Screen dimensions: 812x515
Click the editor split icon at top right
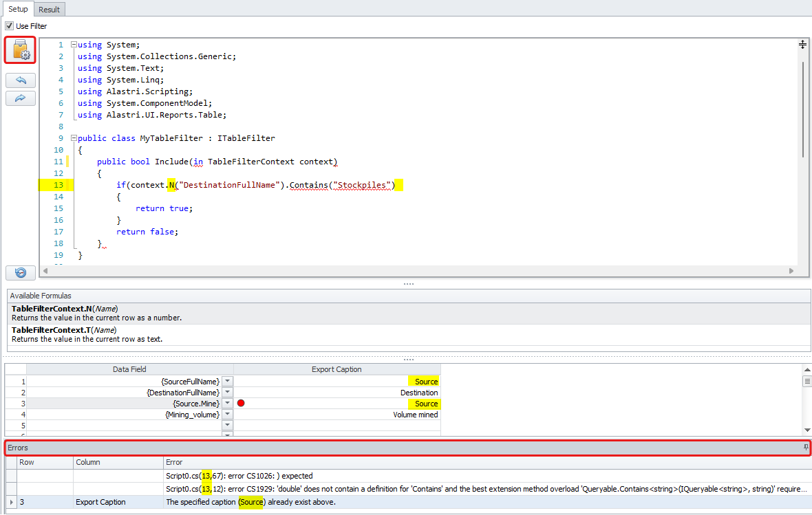[802, 45]
